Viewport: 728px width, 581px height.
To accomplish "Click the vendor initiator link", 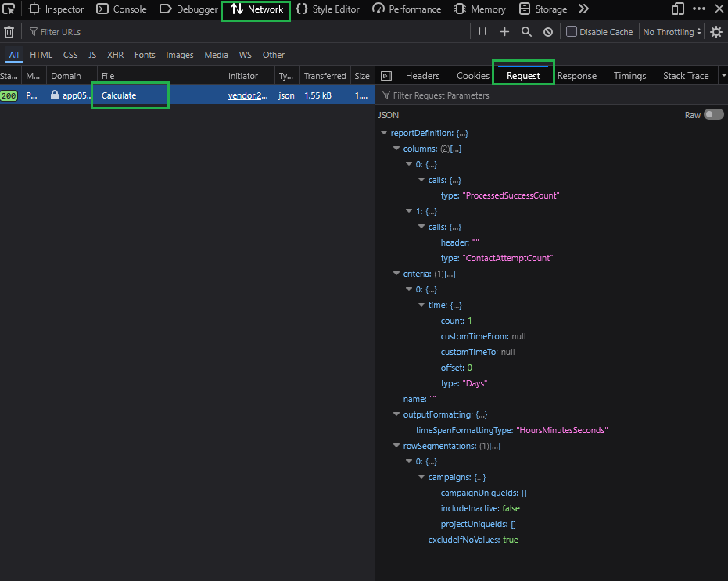I will coord(247,95).
